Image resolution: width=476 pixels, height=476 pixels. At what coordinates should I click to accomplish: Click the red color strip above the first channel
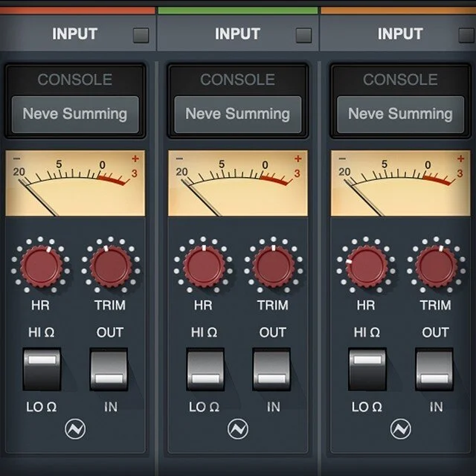[x=77, y=10]
